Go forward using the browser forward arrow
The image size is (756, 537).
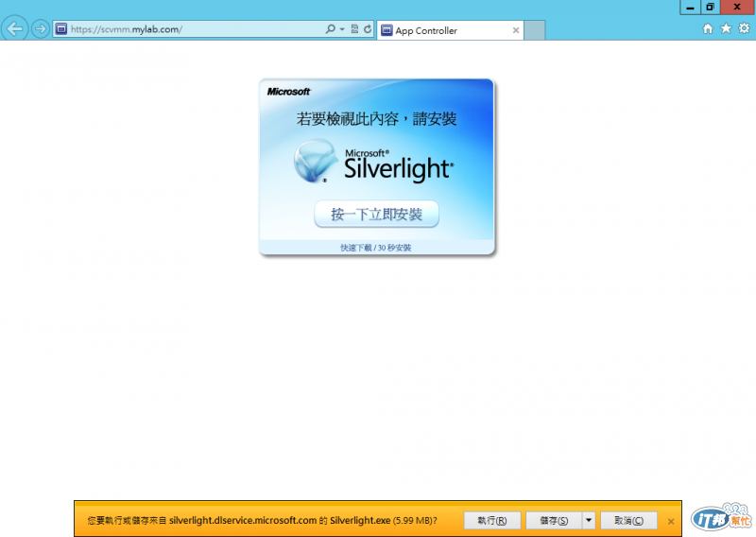[x=41, y=29]
